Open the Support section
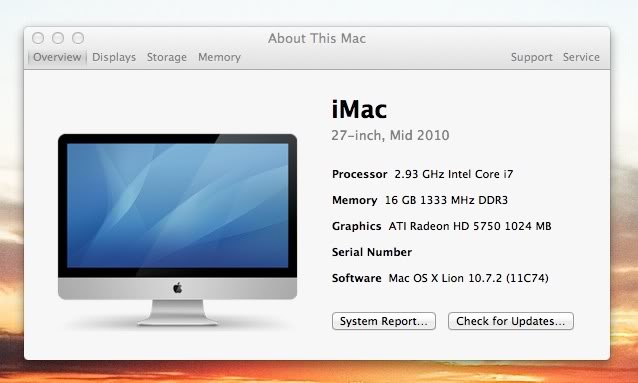 tap(531, 57)
